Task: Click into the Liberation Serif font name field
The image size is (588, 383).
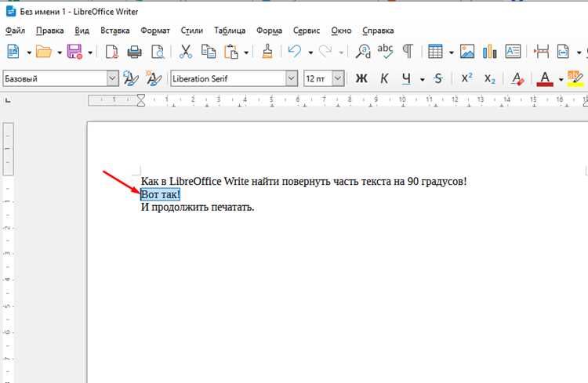Action: coord(228,78)
